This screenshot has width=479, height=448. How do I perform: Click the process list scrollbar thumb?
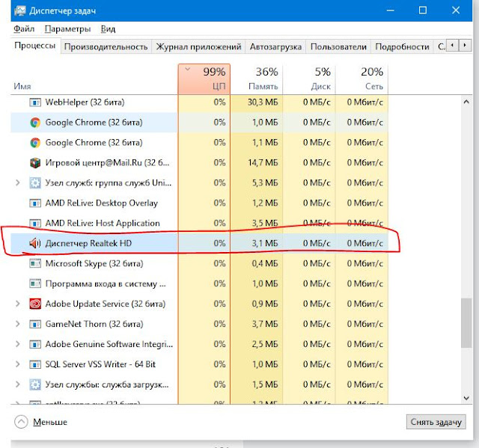pos(466,322)
